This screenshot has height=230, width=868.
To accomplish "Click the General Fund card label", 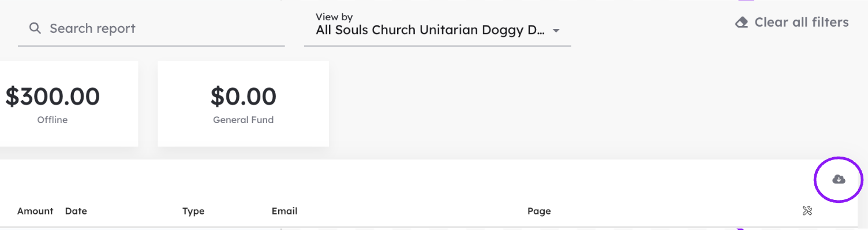I will [243, 120].
